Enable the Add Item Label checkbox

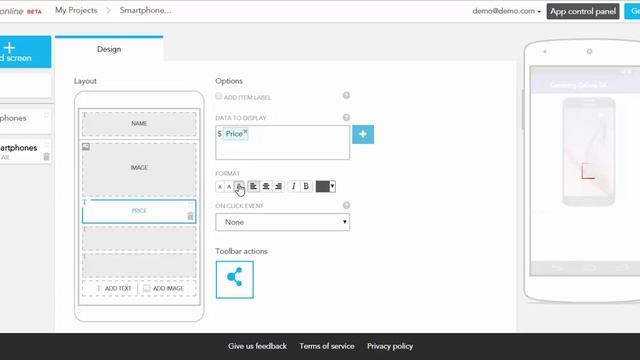pyautogui.click(x=218, y=96)
